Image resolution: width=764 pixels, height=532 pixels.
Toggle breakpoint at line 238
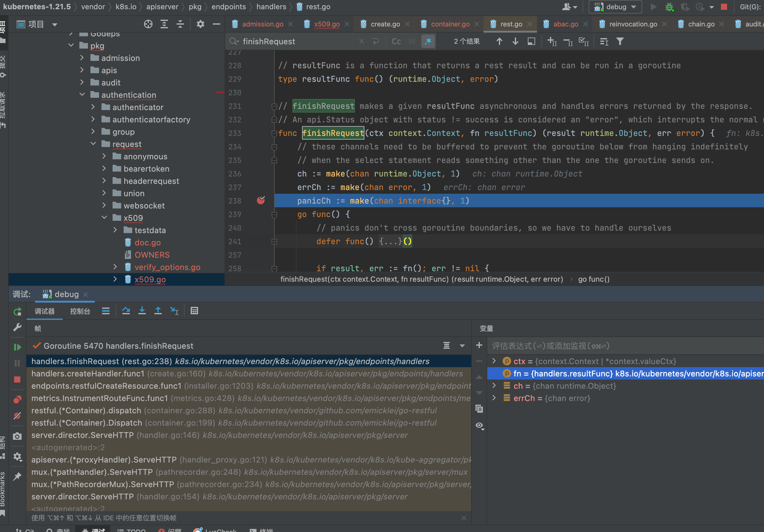point(261,200)
